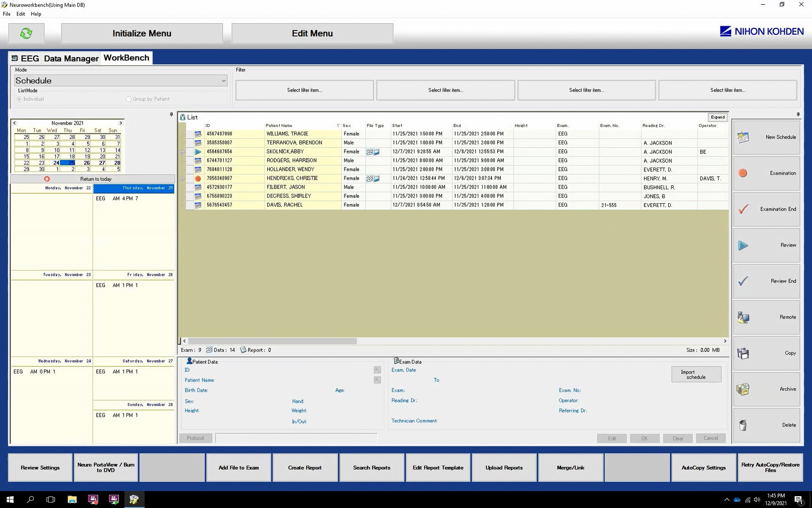
Task: Click the review play icon in SKOLNICK, ABBY row
Action: pyautogui.click(x=198, y=152)
